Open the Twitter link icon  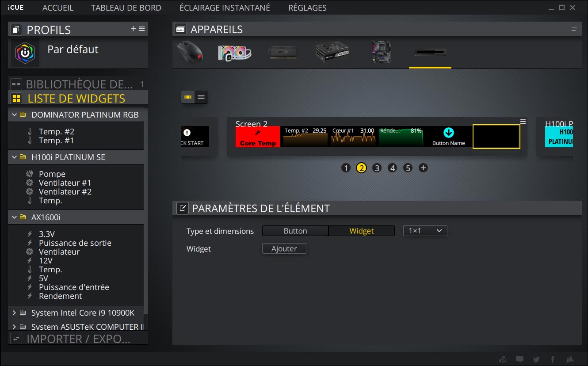tap(536, 359)
